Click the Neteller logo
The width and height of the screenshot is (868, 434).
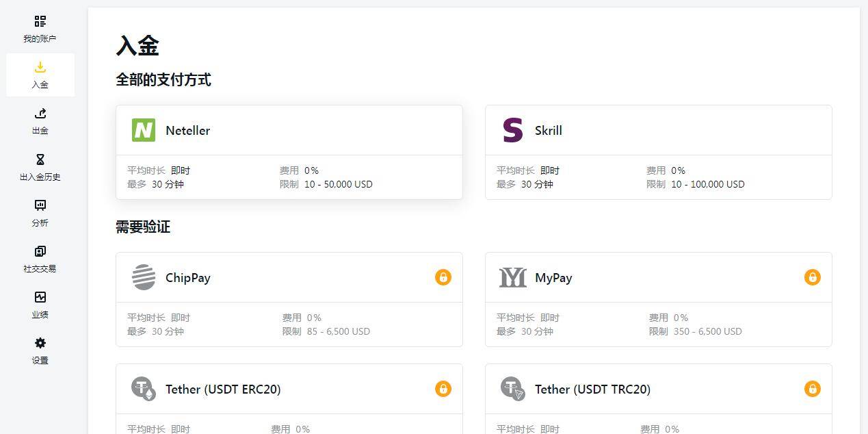144,130
